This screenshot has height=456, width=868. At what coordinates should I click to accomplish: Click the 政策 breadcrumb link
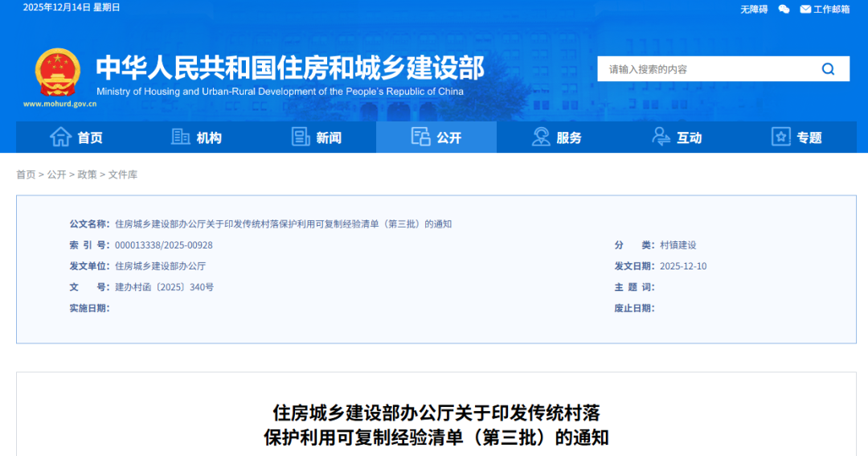[87, 175]
